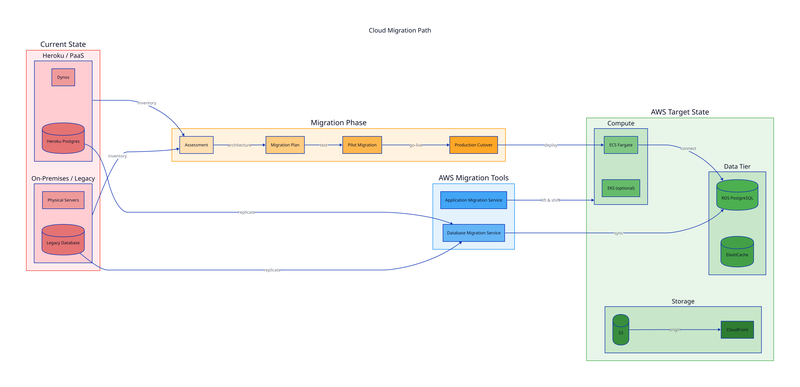The image size is (800, 387).
Task: Click the connect edge label
Action: click(688, 148)
